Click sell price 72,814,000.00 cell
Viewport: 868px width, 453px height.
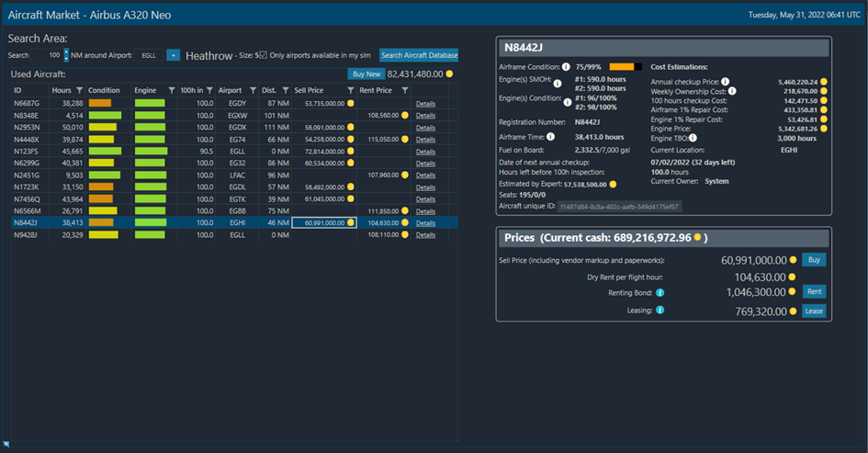pos(324,152)
